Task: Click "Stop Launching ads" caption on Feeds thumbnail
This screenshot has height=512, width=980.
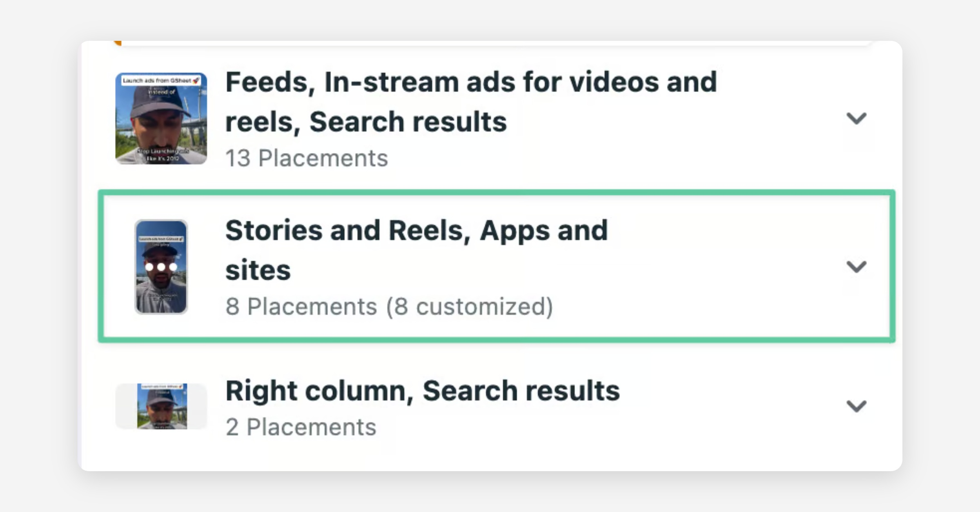Action: point(163,151)
